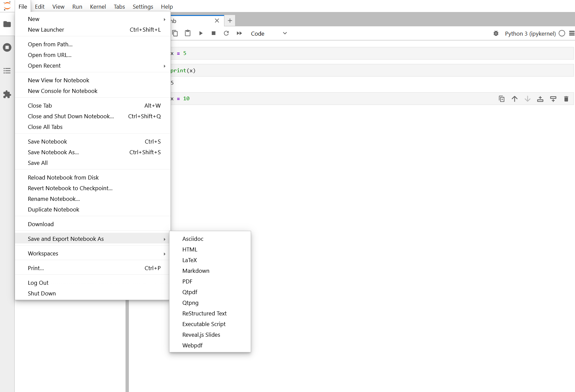Viewport: 575px width, 392px height.
Task: Show the Table of Contents sidebar
Action: pos(7,71)
